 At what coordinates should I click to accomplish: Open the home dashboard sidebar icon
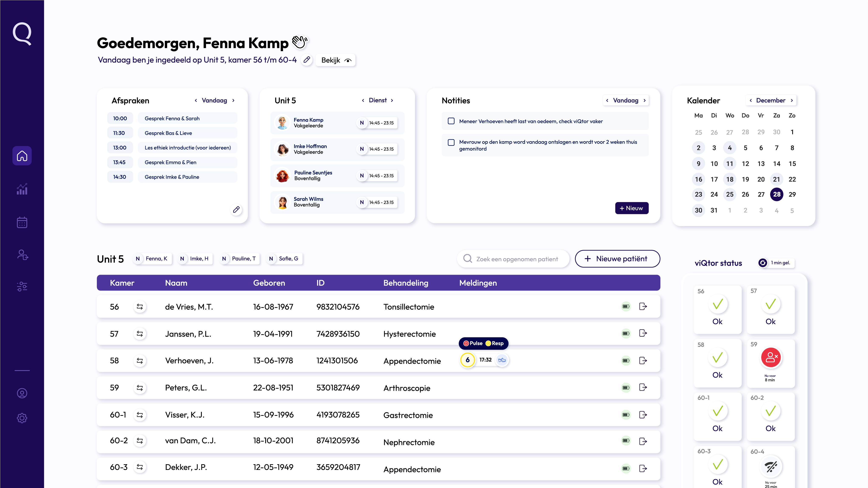point(22,156)
